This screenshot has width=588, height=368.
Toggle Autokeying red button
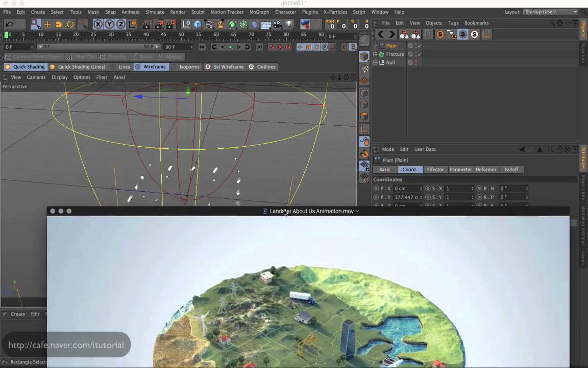pyautogui.click(x=280, y=47)
